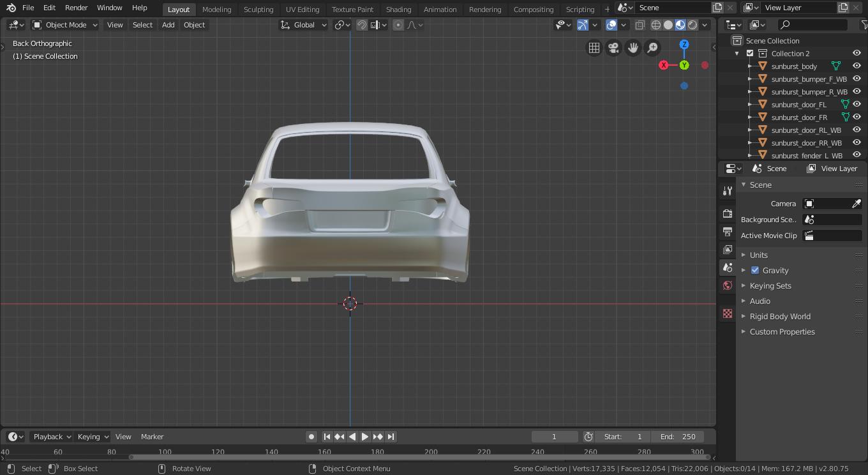Click the new view layer icon
Screen dimensions: 868x475
[843, 8]
